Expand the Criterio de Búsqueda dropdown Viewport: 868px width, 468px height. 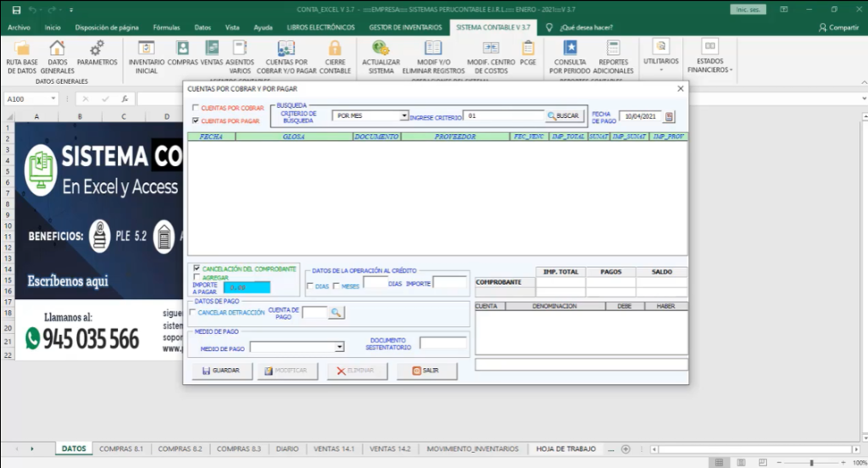click(404, 115)
